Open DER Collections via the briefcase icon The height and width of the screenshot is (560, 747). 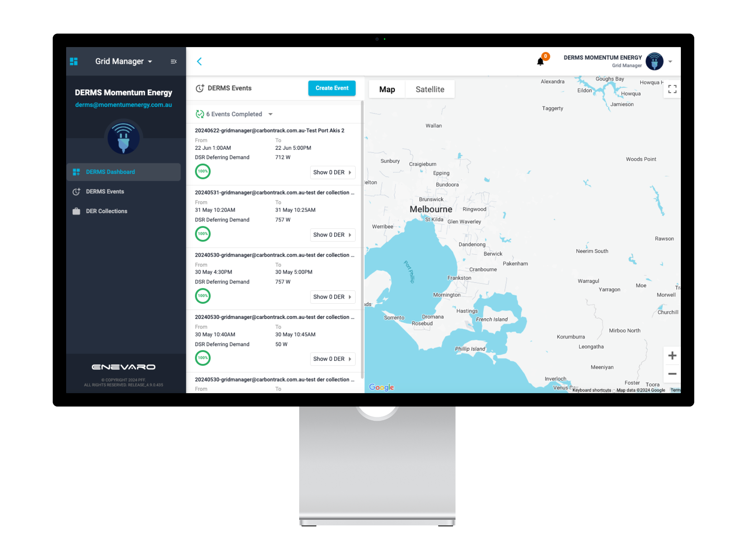coord(77,211)
